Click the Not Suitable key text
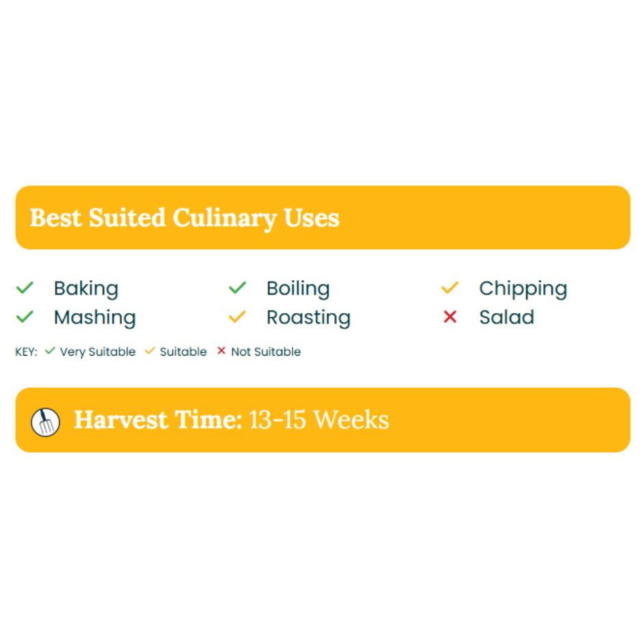 (266, 352)
